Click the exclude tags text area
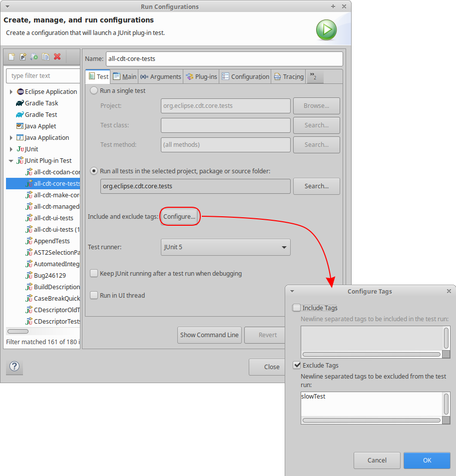The image size is (456, 476). 372,404
